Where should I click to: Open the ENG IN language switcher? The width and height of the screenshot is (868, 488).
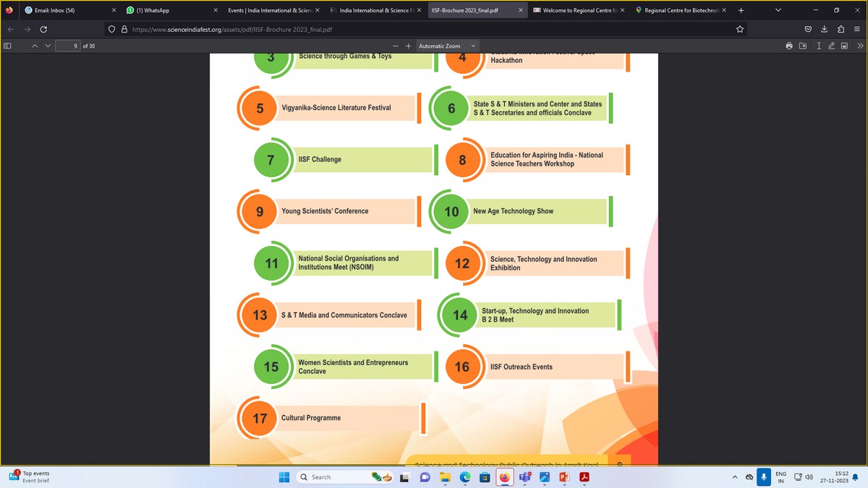click(x=781, y=477)
